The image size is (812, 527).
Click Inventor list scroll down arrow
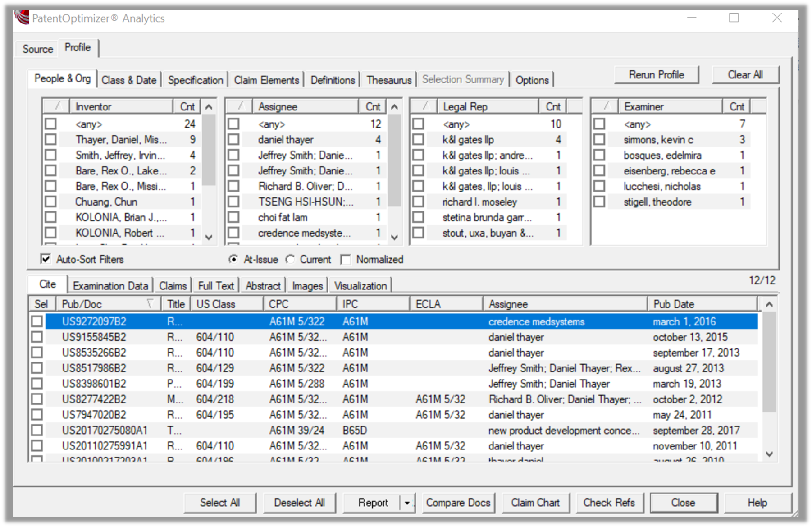pyautogui.click(x=209, y=237)
